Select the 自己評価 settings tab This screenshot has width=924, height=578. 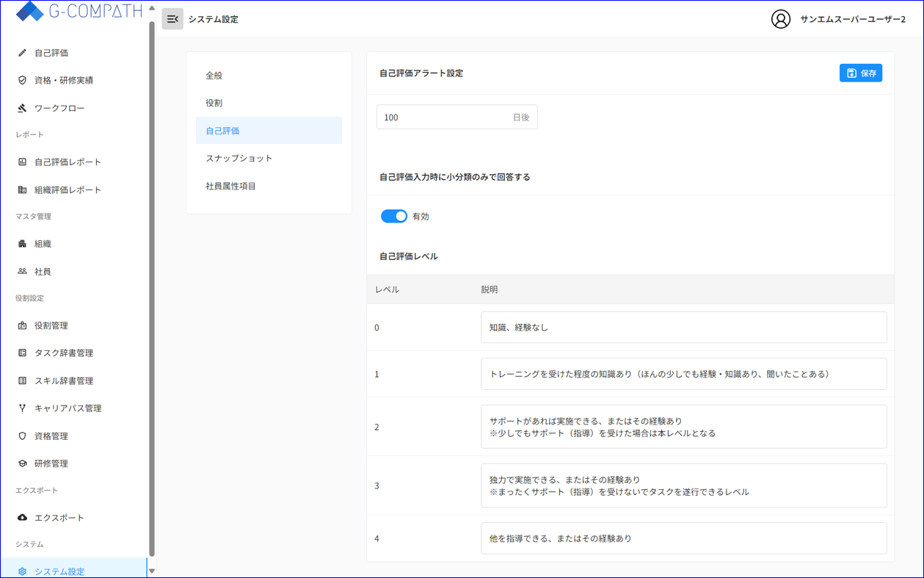[x=269, y=131]
